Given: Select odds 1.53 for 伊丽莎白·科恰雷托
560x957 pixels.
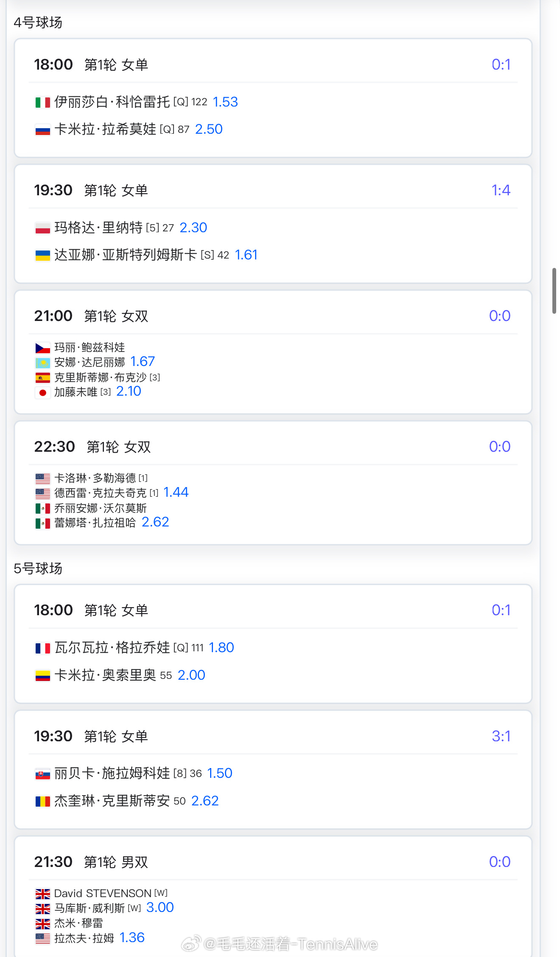Looking at the screenshot, I should [x=225, y=102].
